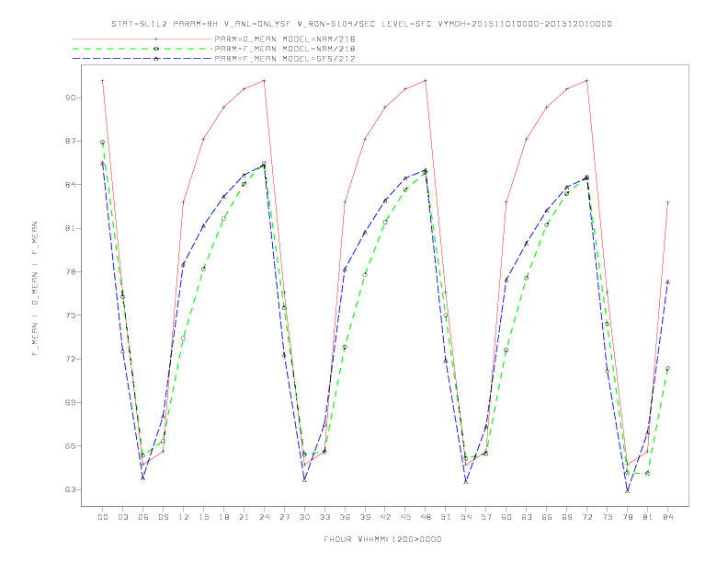The width and height of the screenshot is (728, 563).
Task: Click the x-axis tick label 81
Action: tap(648, 517)
